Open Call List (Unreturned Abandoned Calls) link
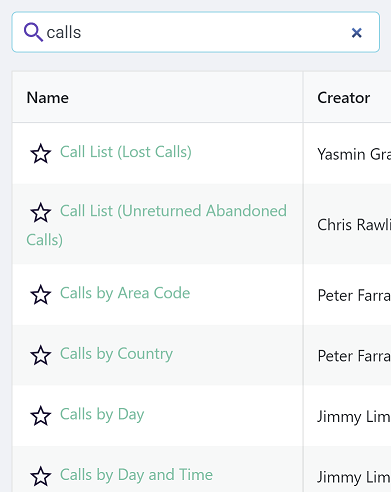This screenshot has width=391, height=492. tap(157, 225)
